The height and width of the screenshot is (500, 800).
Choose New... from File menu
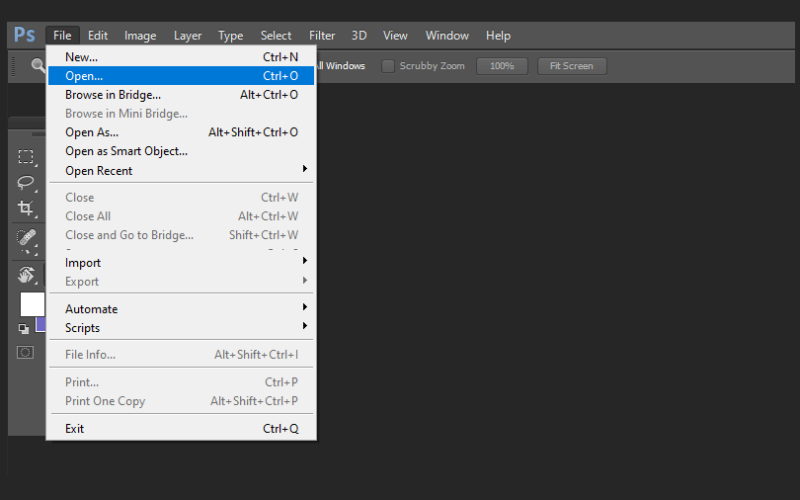click(181, 57)
